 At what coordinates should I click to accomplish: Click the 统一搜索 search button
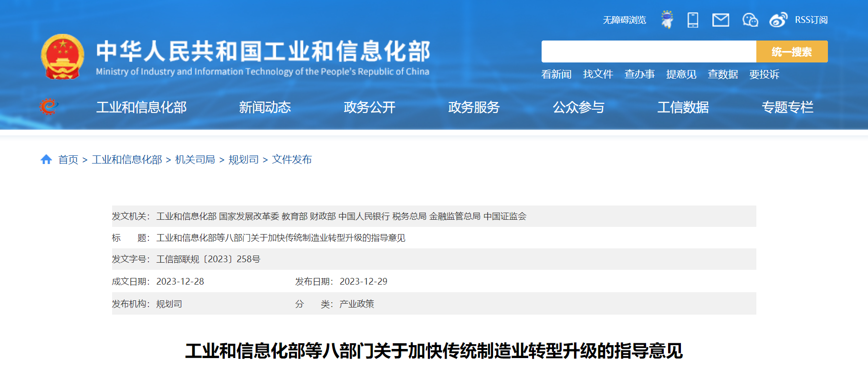click(792, 51)
